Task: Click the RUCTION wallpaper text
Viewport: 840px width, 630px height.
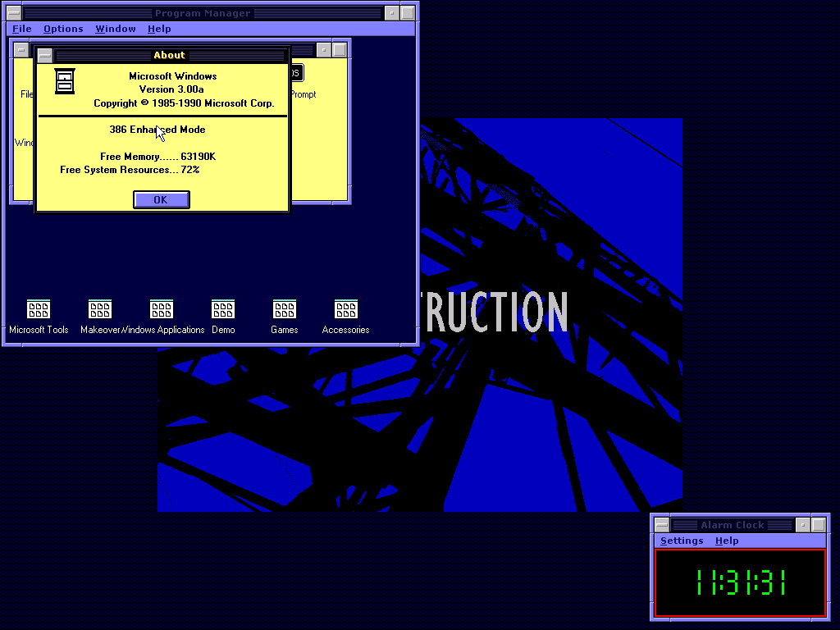Action: [x=494, y=313]
